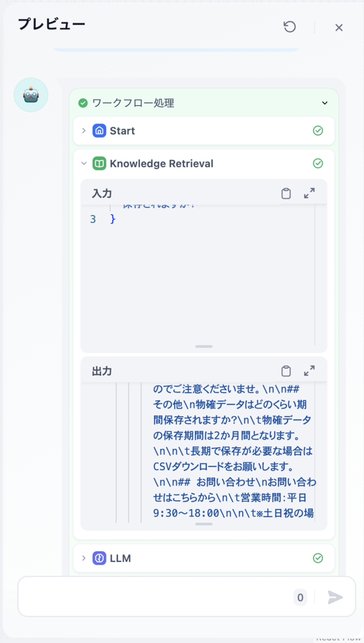Focus the chat message input field

(x=155, y=597)
